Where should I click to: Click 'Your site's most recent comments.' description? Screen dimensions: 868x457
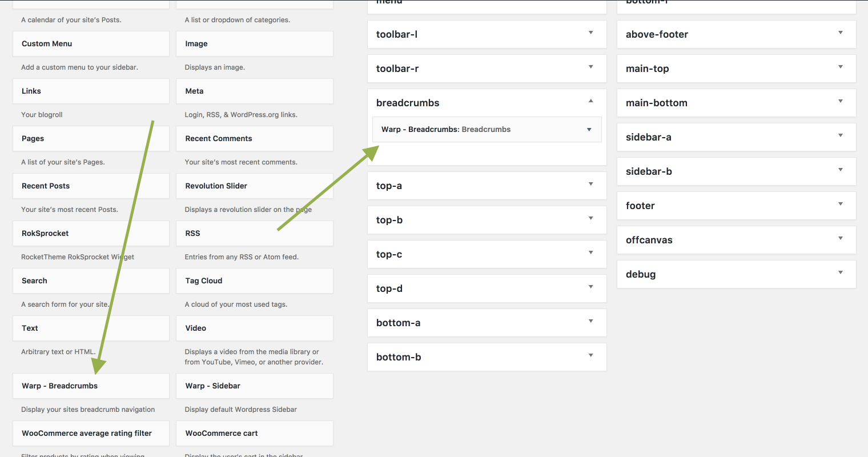click(x=241, y=162)
